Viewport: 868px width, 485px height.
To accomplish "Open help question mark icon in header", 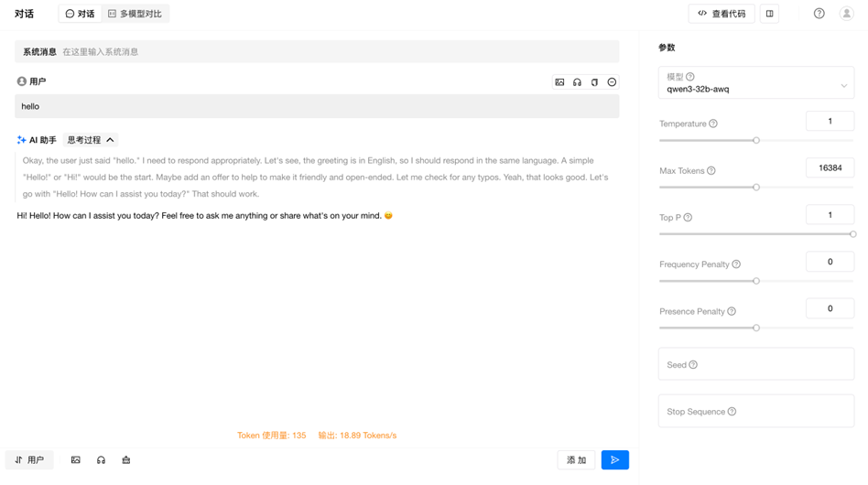I will (x=819, y=14).
